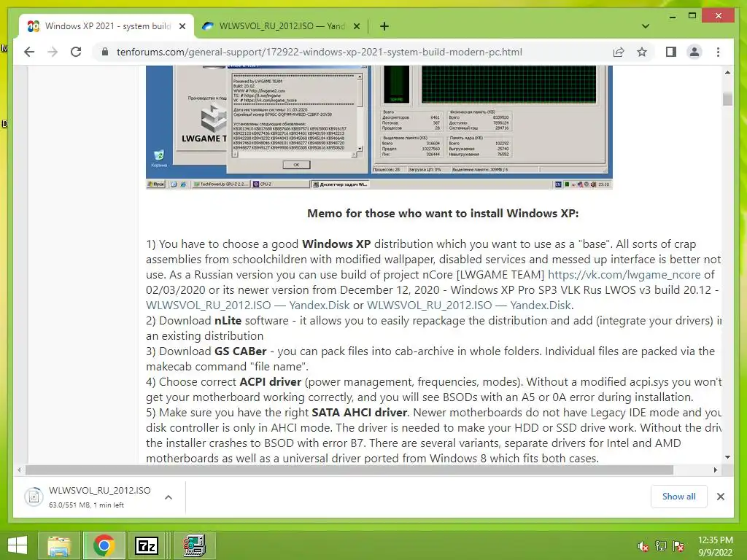Maximize the Chrome window

692,16
